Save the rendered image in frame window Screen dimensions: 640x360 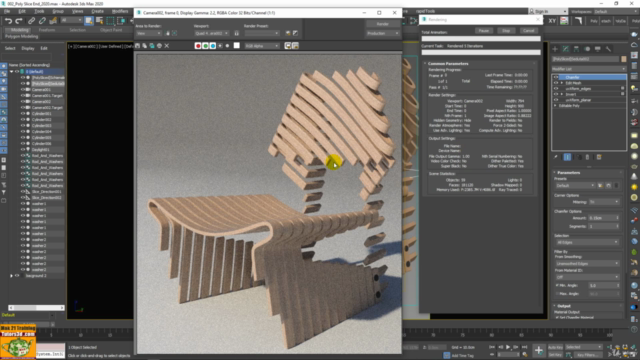pyautogui.click(x=138, y=46)
